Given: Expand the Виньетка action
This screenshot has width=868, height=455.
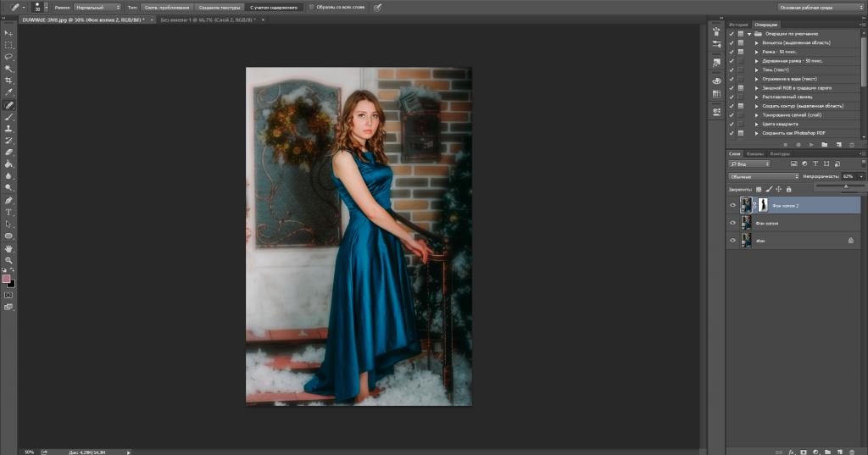Looking at the screenshot, I should point(757,42).
